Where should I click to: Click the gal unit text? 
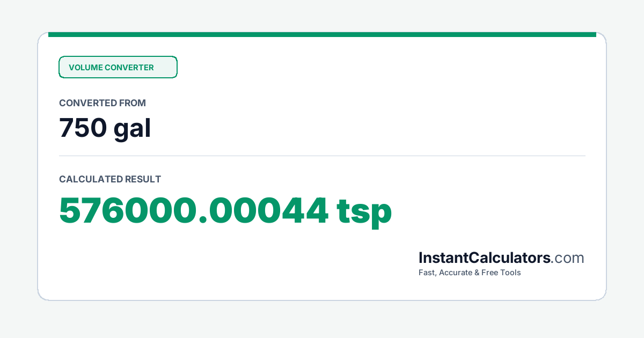(x=132, y=129)
